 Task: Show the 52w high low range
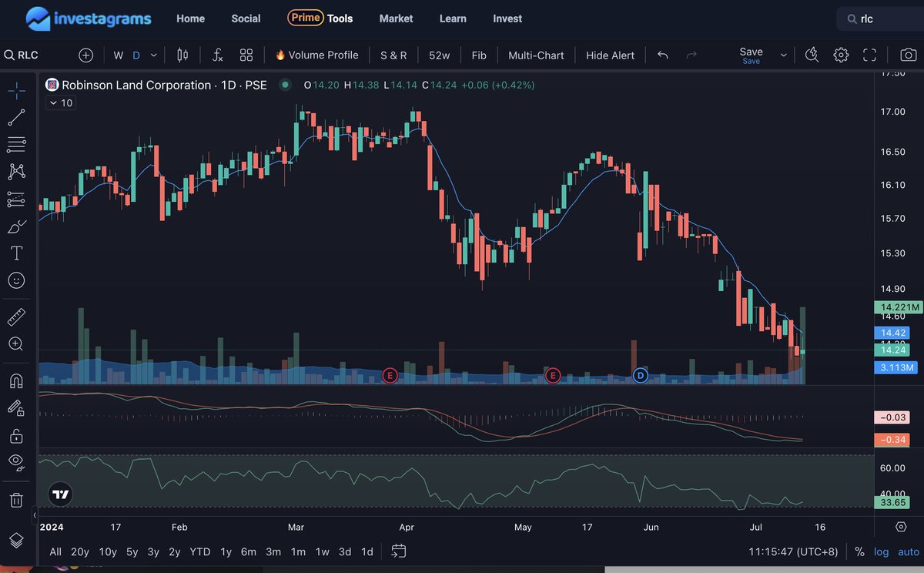439,55
